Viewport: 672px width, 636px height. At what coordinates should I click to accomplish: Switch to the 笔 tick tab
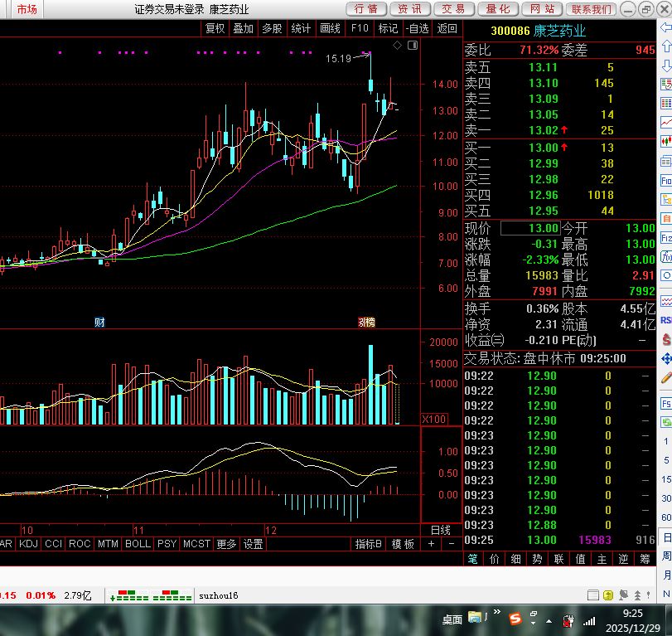472,559
